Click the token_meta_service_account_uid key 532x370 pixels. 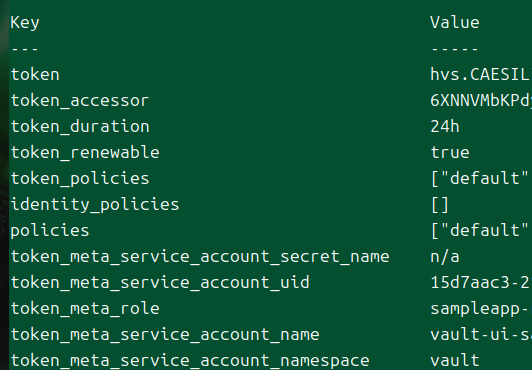[160, 283]
